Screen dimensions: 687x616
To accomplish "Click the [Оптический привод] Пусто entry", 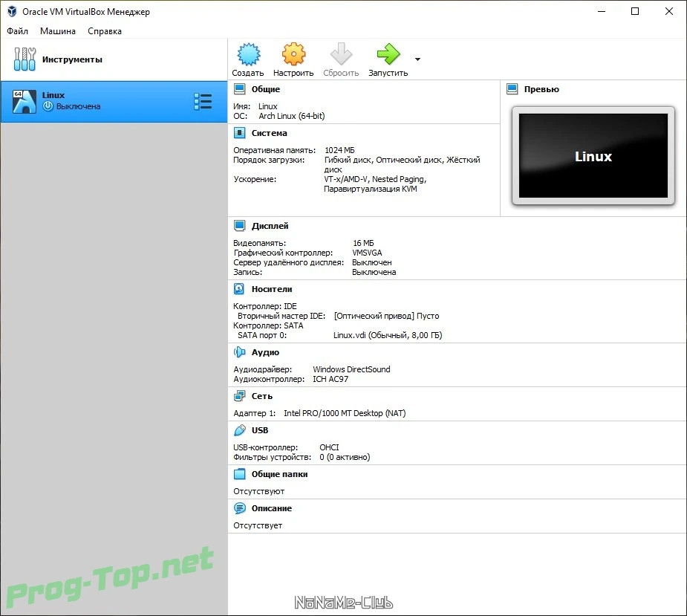I will point(386,316).
